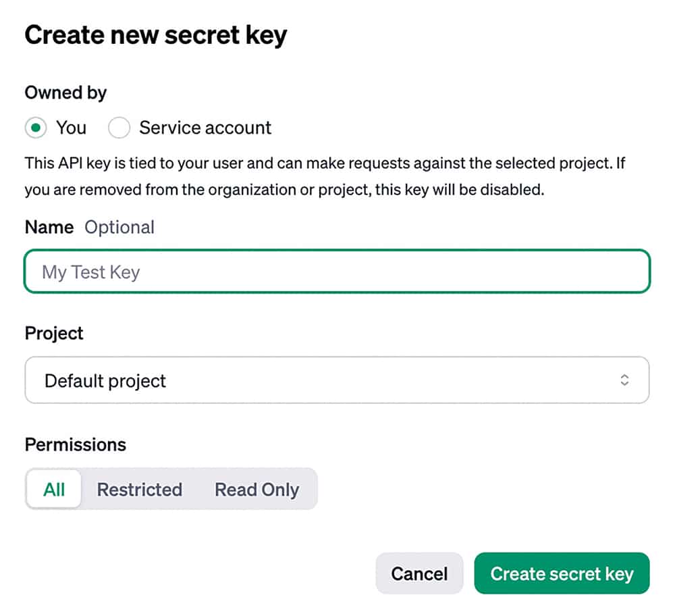Click the gray "Optional" hint text
The height and width of the screenshot is (616, 675).
119,227
